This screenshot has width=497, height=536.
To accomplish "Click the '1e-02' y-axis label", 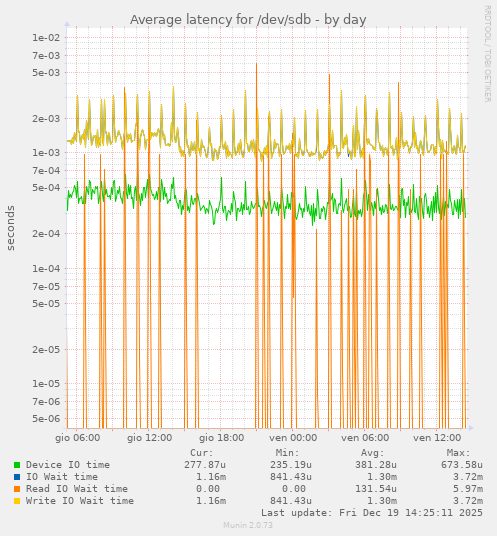I will (46, 38).
